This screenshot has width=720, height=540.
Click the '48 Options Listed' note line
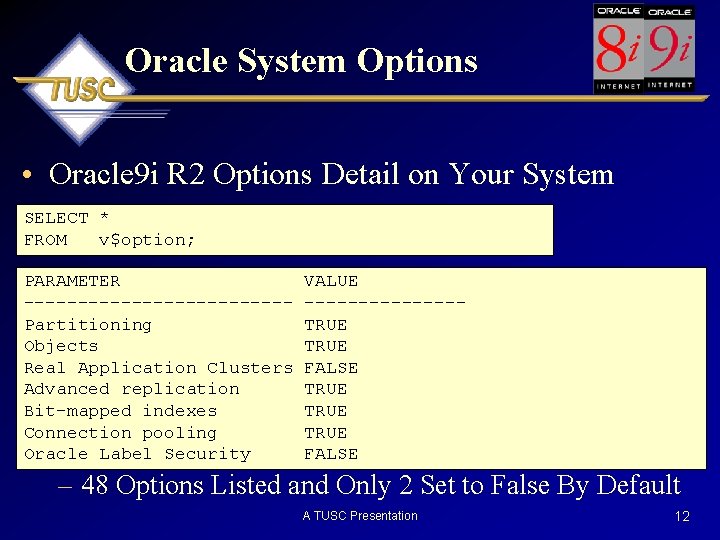(x=370, y=485)
